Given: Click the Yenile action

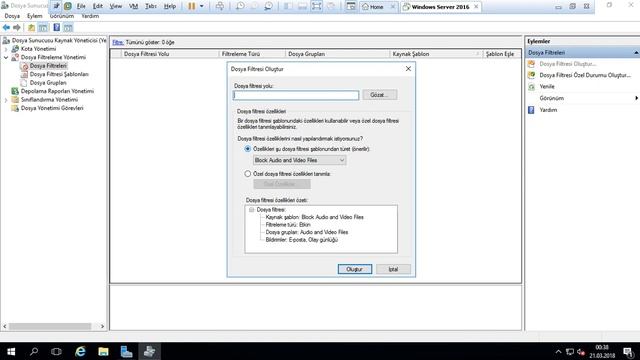Looking at the screenshot, I should (x=547, y=87).
